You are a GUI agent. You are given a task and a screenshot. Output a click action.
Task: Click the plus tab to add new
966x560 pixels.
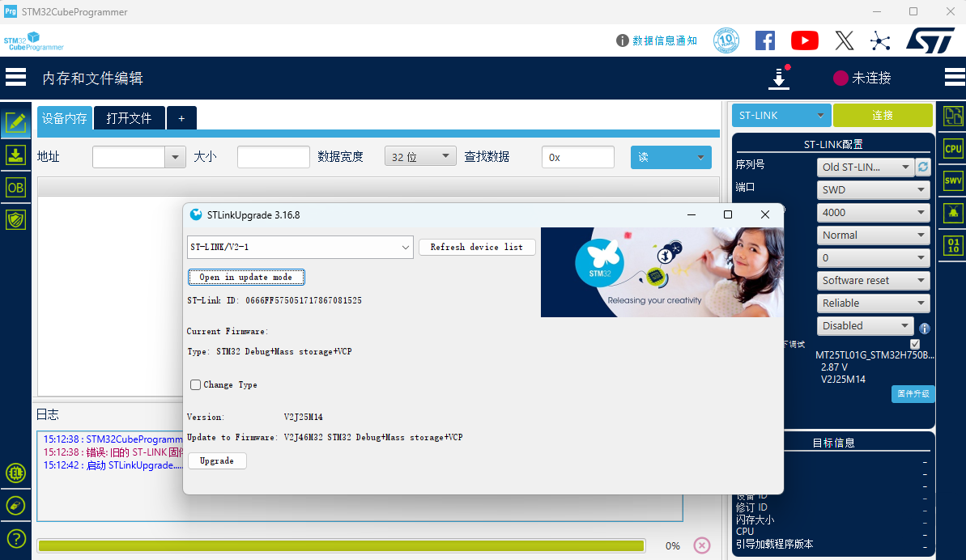[181, 118]
